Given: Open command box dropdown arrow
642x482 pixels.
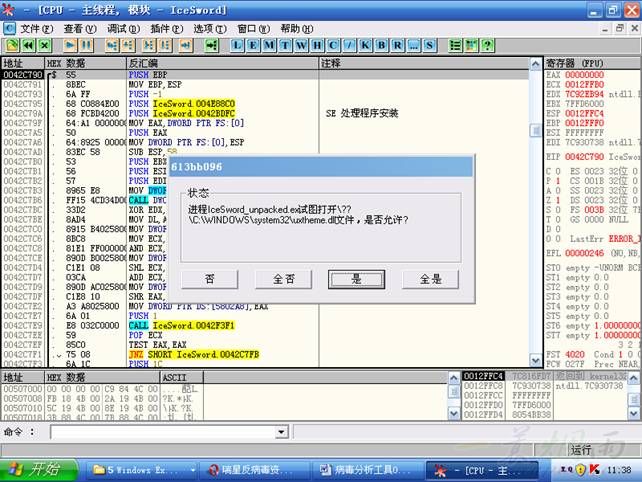Looking at the screenshot, I should 281,432.
